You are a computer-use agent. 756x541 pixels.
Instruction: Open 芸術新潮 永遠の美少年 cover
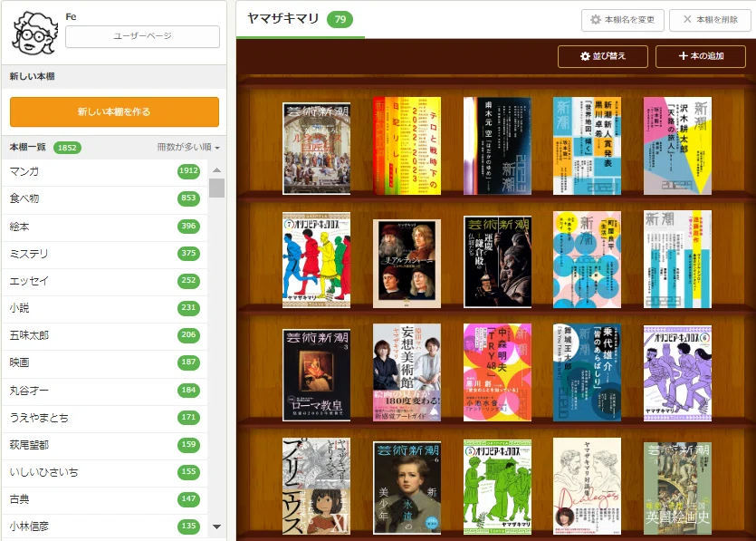pyautogui.click(x=407, y=488)
